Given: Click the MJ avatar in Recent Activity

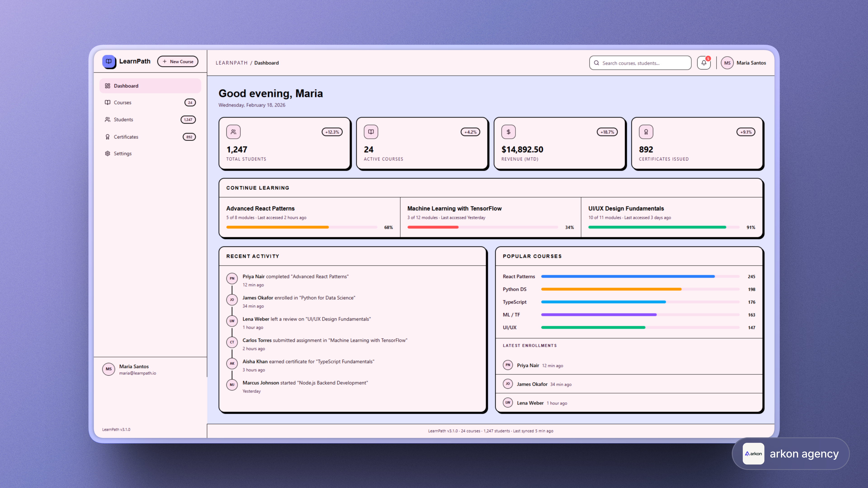Looking at the screenshot, I should pos(232,385).
